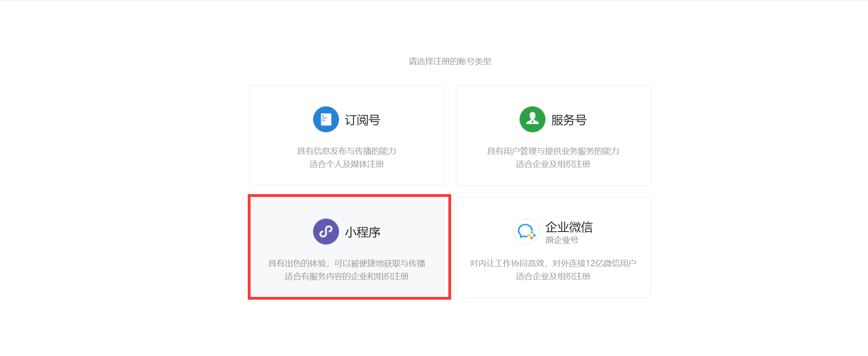Click 具有用户管理与提供业务服务的能力 description
The image size is (868, 356).
coord(553,151)
